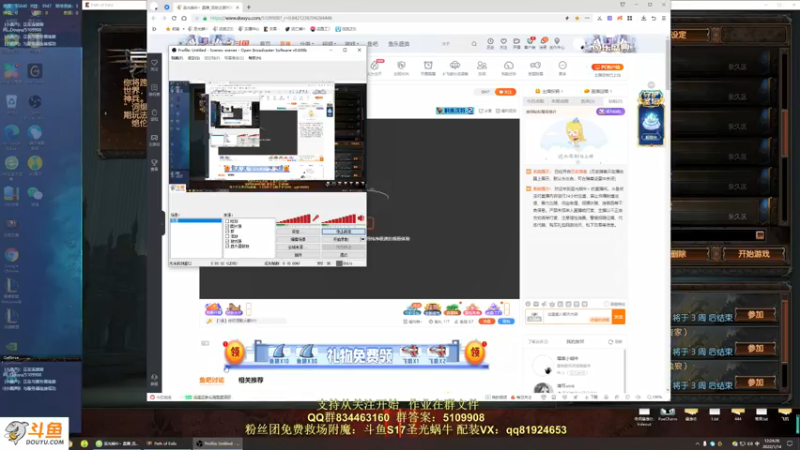Screen dimensions: 800x450
Task: Click the user avatar in Douyu header
Action: tap(579, 44)
